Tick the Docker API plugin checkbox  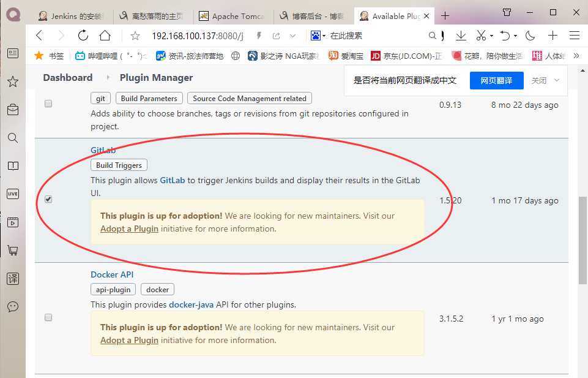[48, 317]
